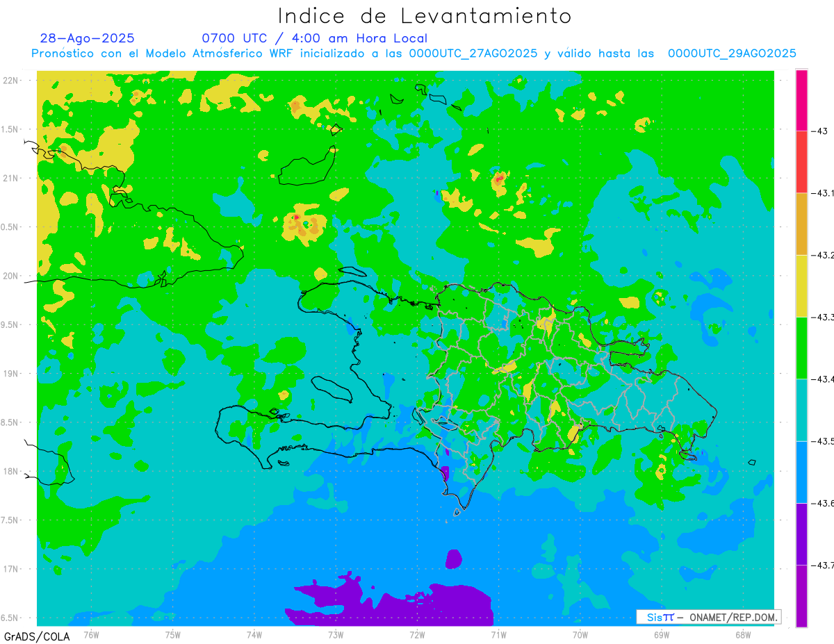Pick the blue colorbar segment
The width and height of the screenshot is (834, 644).
click(801, 472)
